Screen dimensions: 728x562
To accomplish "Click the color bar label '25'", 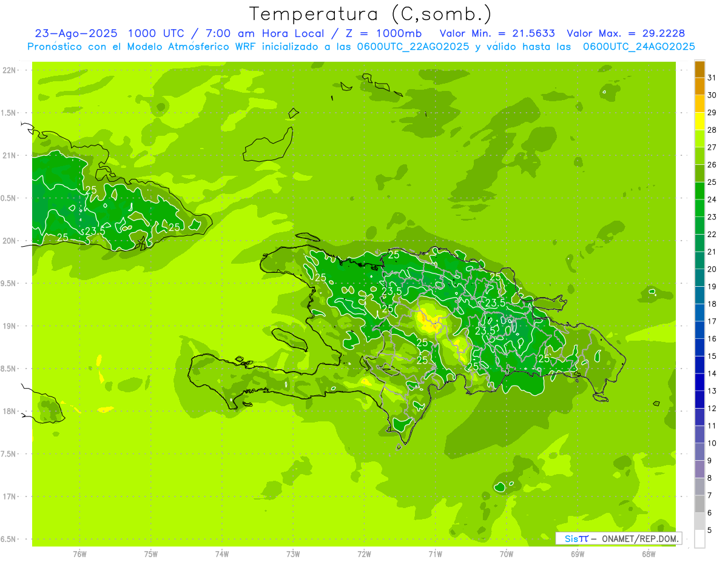I will click(x=712, y=182).
